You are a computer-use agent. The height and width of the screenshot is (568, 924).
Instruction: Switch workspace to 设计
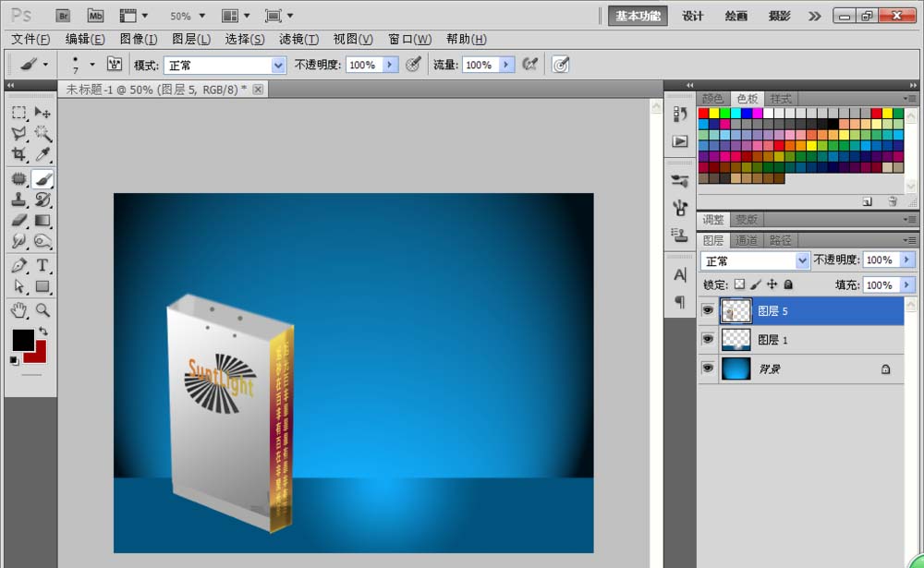click(692, 15)
